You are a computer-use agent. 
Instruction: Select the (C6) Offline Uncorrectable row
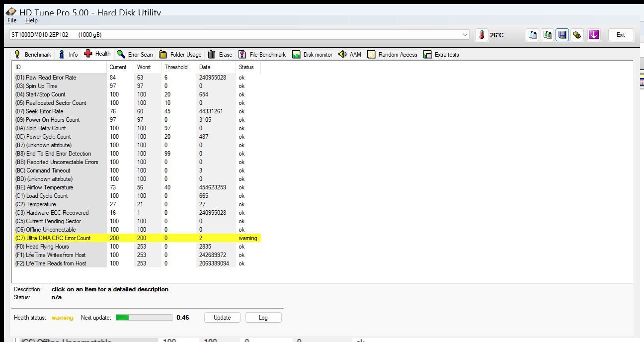[x=137, y=230]
